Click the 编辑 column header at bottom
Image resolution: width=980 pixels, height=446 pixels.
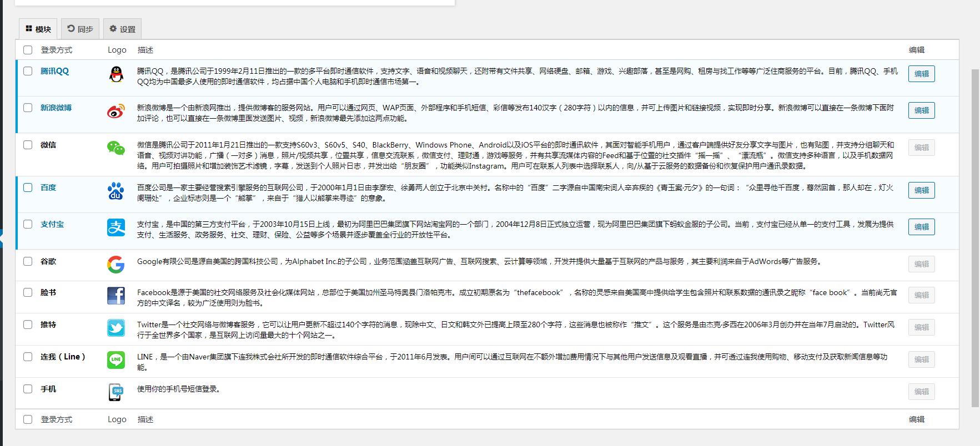(x=917, y=419)
